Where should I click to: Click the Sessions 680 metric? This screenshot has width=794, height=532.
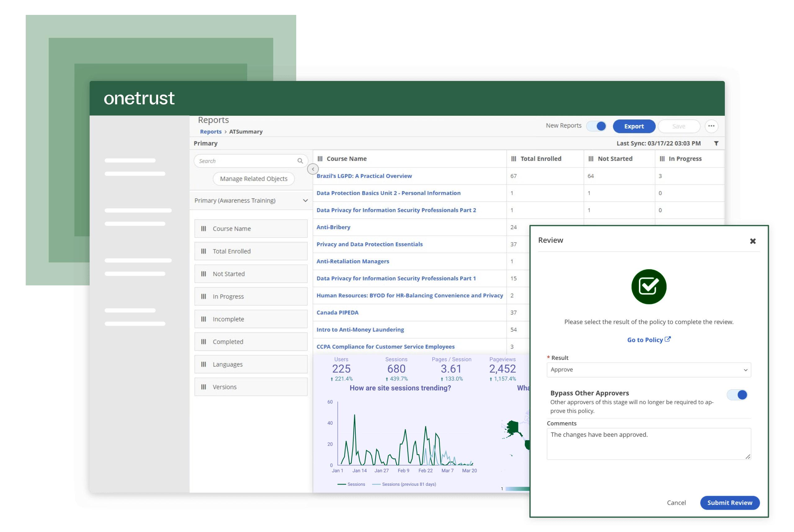tap(396, 369)
